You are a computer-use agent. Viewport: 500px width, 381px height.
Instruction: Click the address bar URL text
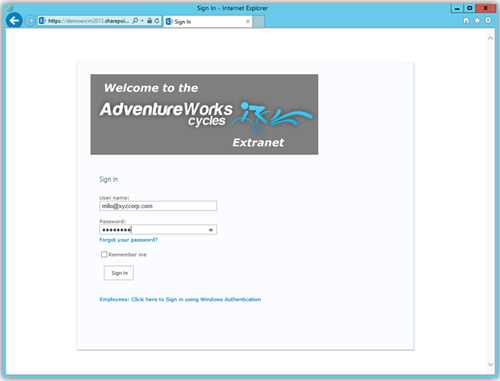coord(88,21)
